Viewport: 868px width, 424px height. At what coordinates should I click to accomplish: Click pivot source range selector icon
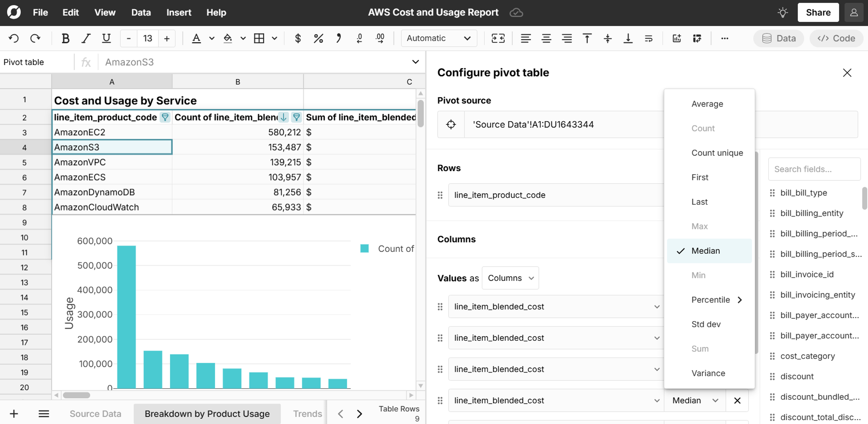pos(451,124)
